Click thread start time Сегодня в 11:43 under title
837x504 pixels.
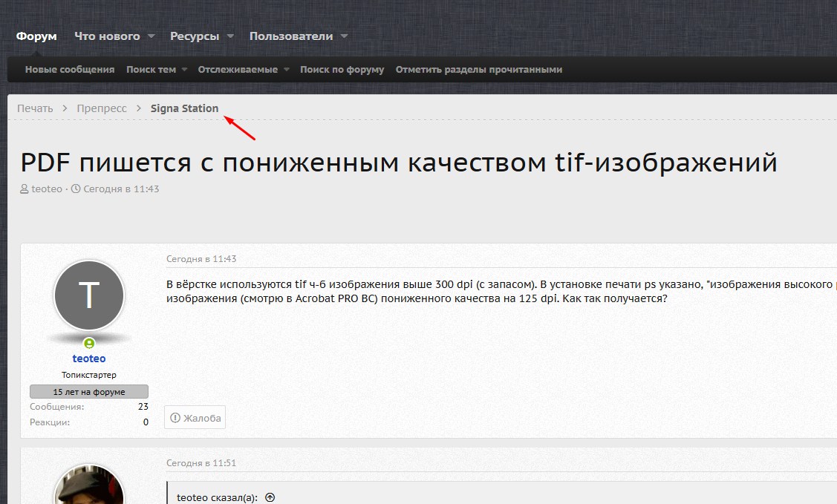121,189
